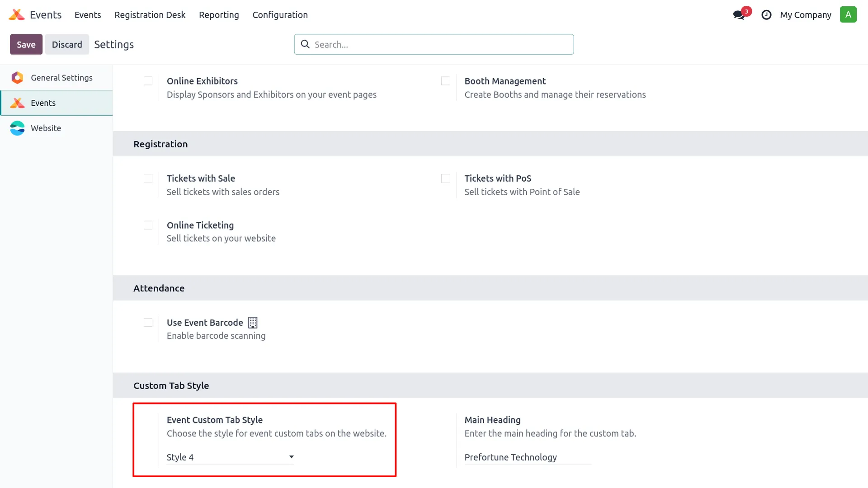Open the Reporting menu

click(x=219, y=15)
